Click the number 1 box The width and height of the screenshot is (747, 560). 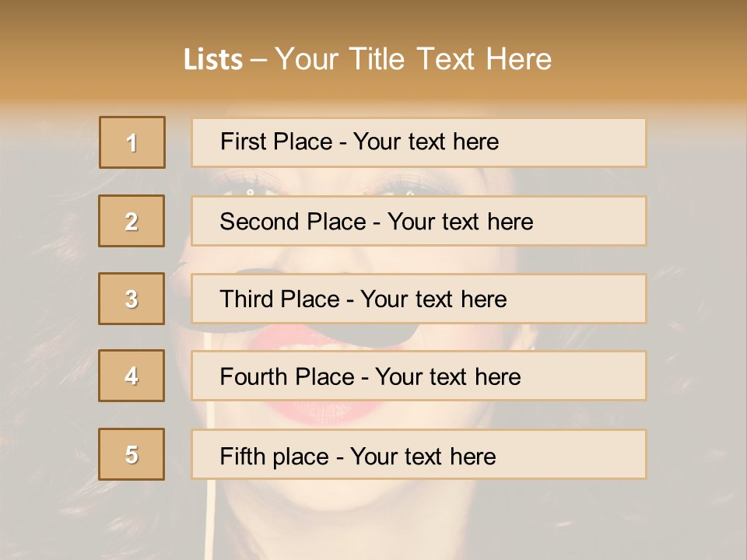tap(132, 142)
